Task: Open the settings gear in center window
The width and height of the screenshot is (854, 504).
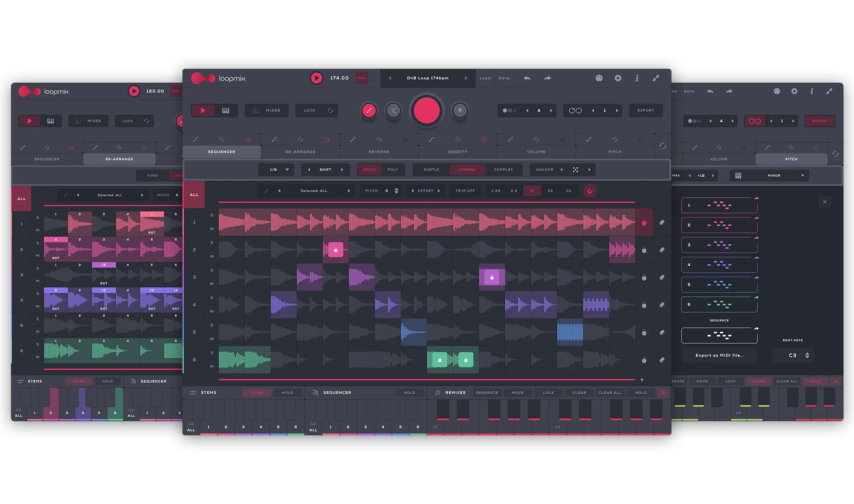Action: 618,78
